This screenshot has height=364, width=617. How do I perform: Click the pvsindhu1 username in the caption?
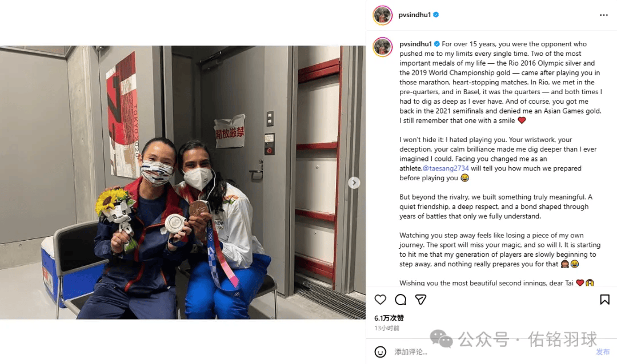click(415, 44)
